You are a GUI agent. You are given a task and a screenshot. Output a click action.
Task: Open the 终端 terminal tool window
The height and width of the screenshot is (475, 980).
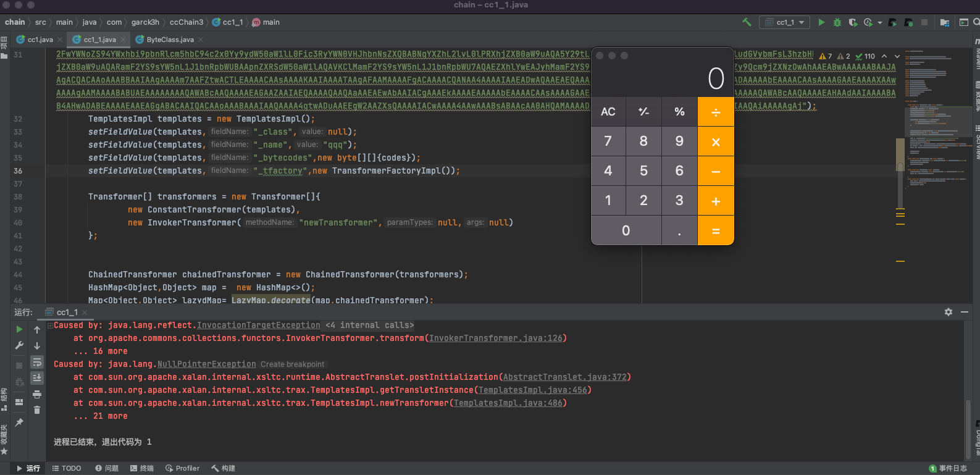[x=142, y=468]
